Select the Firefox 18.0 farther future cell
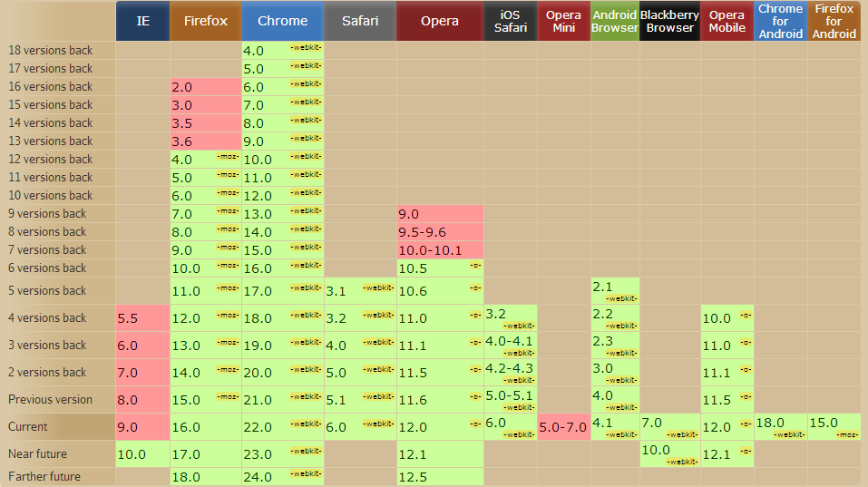The width and height of the screenshot is (868, 487). point(205,476)
